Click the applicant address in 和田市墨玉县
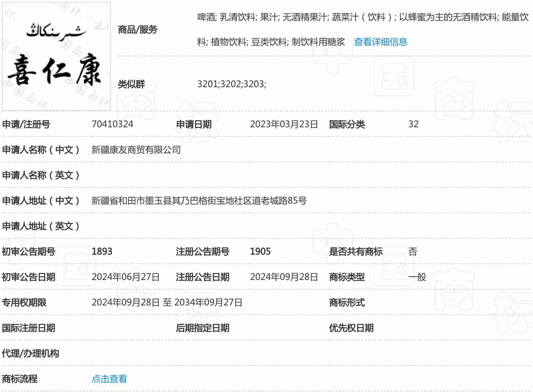The height and width of the screenshot is (392, 533). [199, 200]
